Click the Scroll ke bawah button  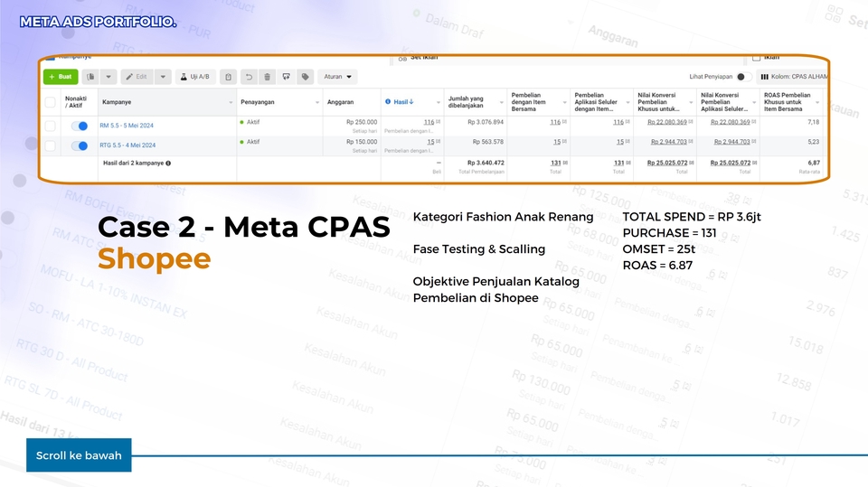(x=79, y=455)
